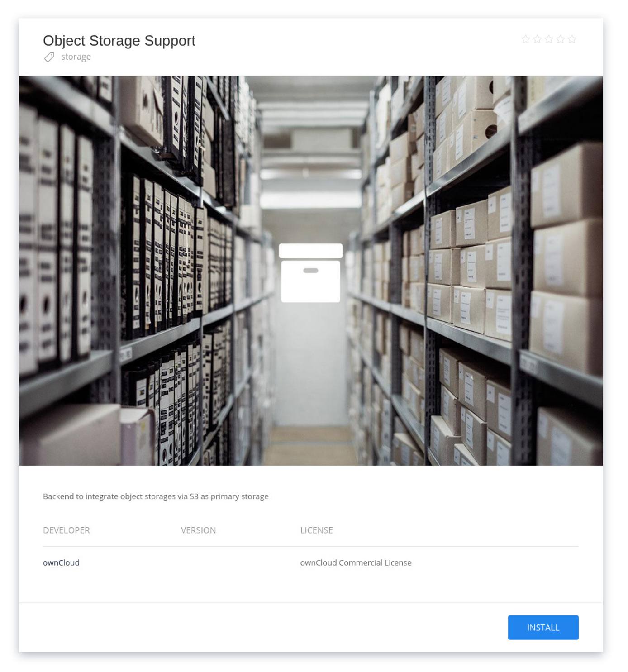Click the star rating area to rate
The image size is (628, 672).
(x=549, y=39)
